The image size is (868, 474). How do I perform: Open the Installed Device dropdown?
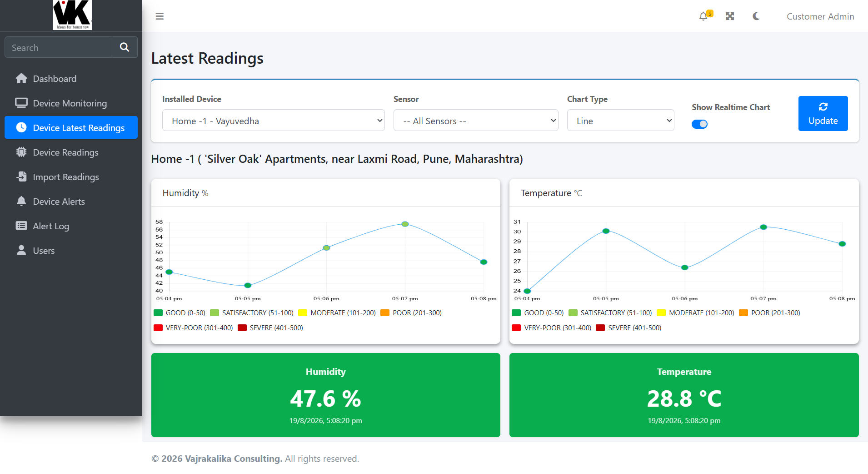click(274, 121)
